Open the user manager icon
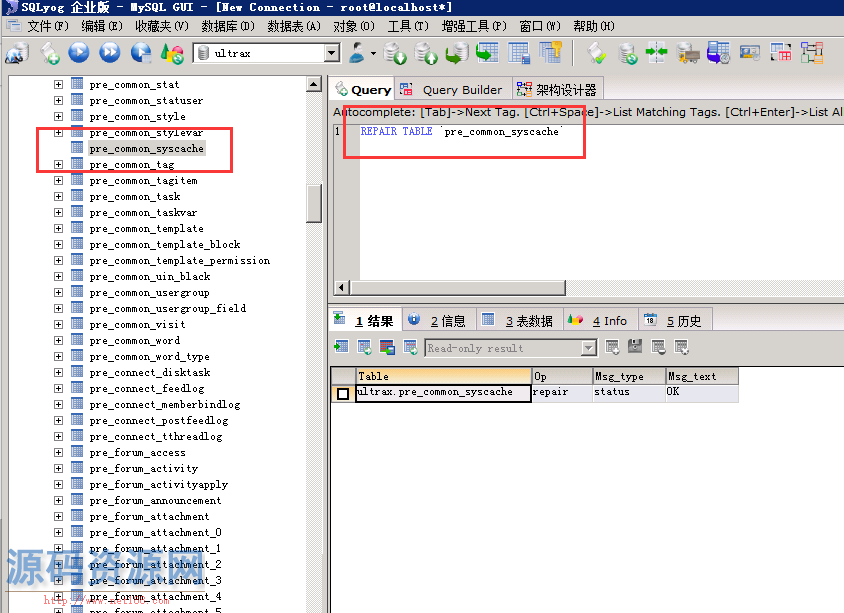This screenshot has height=613, width=844. (356, 53)
